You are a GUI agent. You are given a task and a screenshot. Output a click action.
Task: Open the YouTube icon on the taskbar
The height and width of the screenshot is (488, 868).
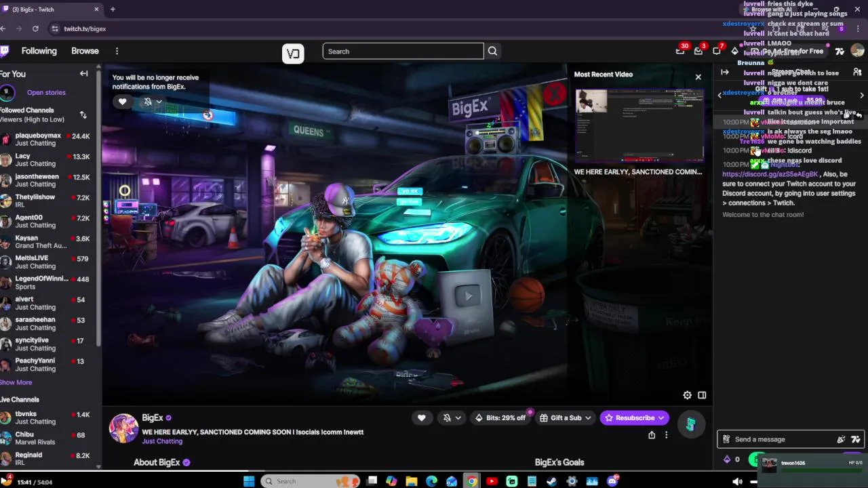tap(492, 481)
